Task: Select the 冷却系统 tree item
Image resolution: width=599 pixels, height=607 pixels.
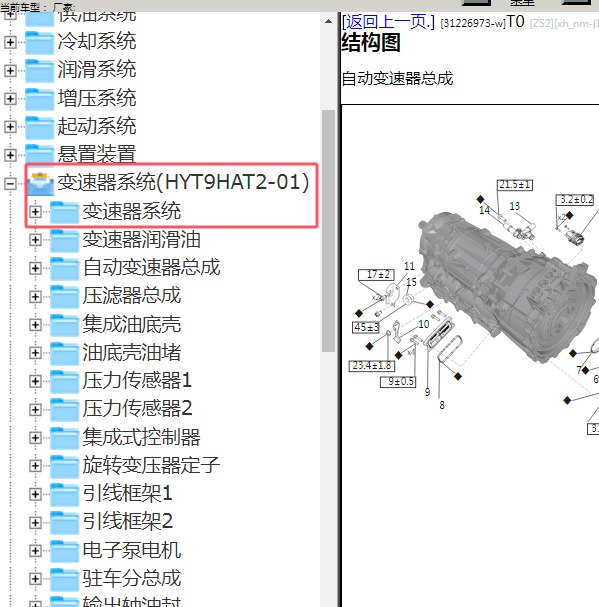Action: pyautogui.click(x=97, y=41)
